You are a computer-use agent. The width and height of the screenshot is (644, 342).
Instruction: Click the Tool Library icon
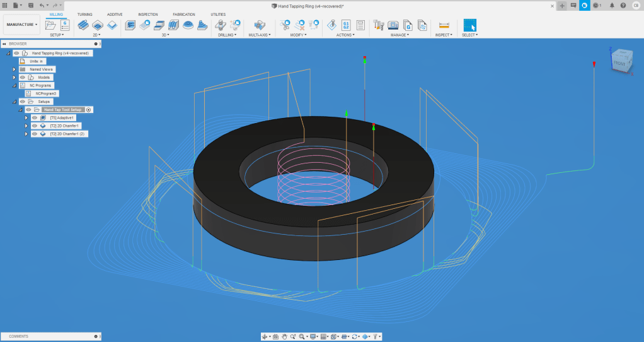tap(379, 25)
